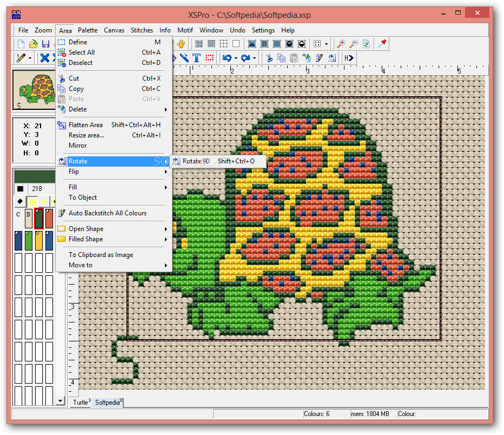504x435 pixels.
Task: Select the hand pan tool
Action: [x=181, y=44]
